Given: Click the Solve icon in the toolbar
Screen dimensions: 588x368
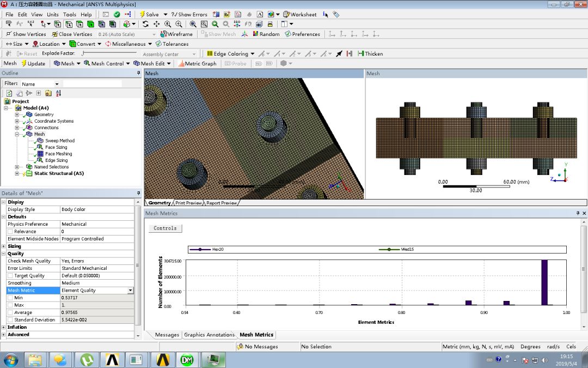Looking at the screenshot, I should point(144,14).
